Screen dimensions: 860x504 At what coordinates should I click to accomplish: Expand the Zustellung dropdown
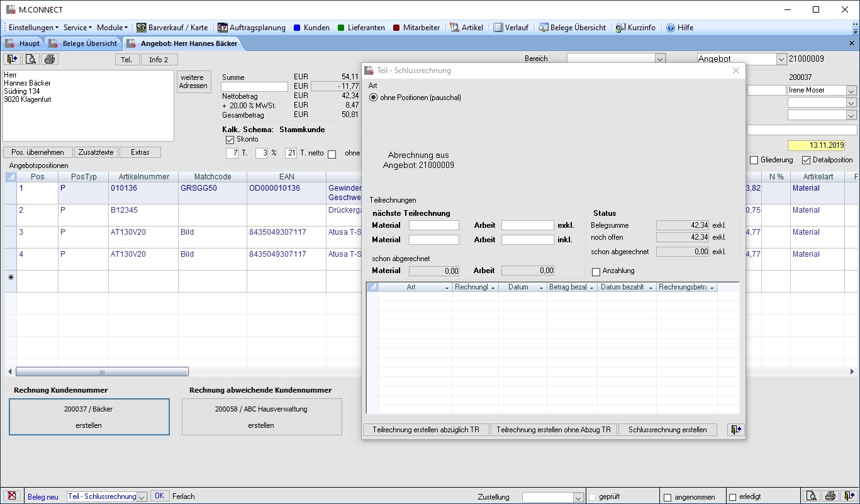click(x=578, y=497)
